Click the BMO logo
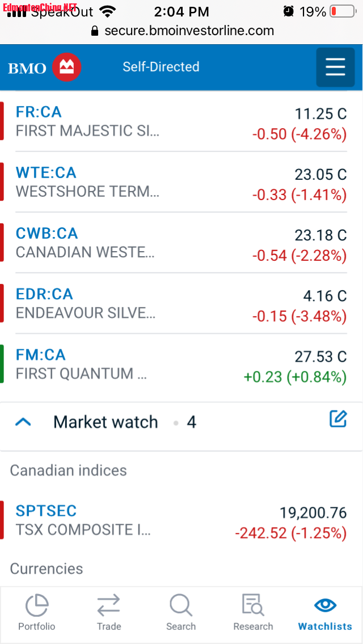 pyautogui.click(x=45, y=68)
